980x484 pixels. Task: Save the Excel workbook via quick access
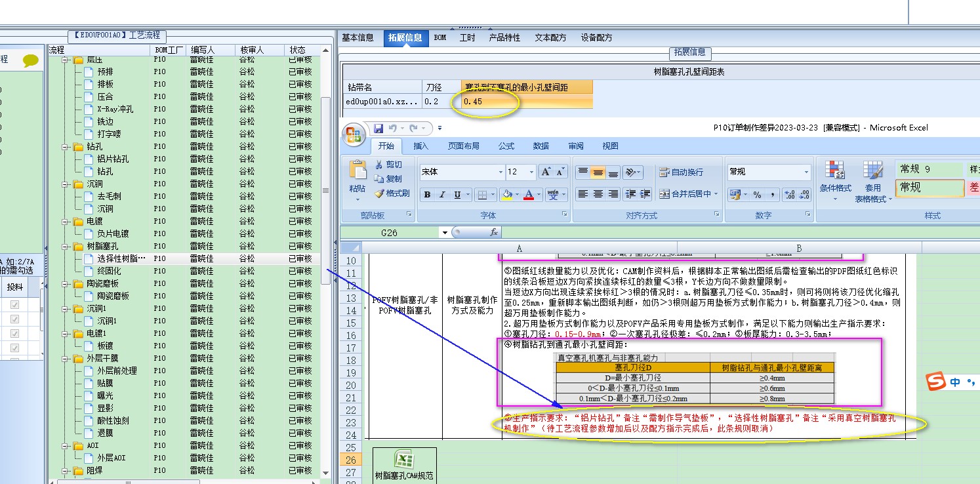(378, 129)
